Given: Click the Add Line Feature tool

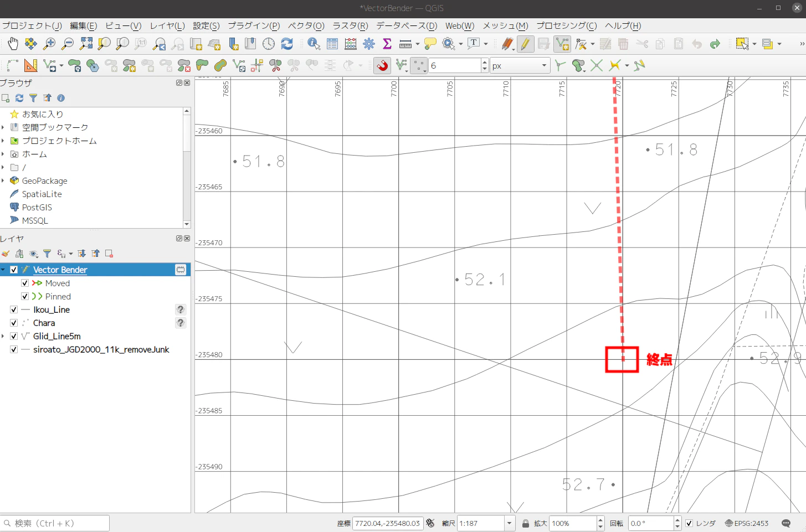Looking at the screenshot, I should coord(562,44).
